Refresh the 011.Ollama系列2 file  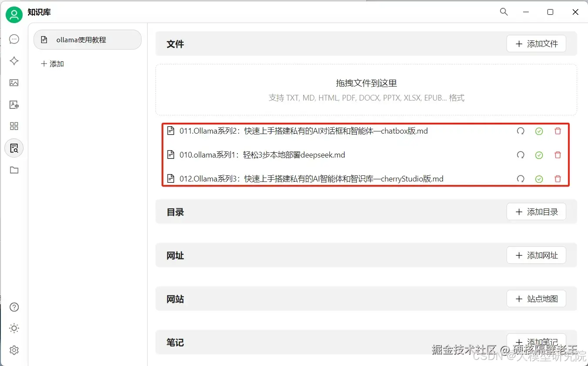tap(520, 131)
